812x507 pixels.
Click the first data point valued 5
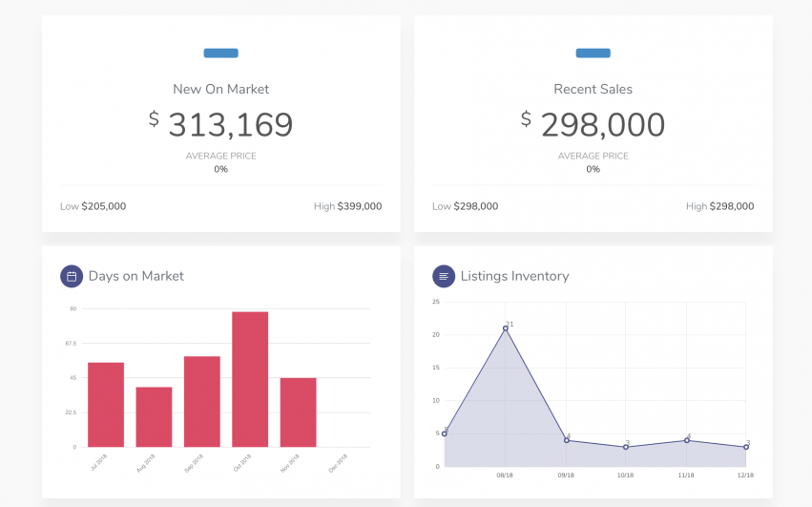[x=445, y=433]
